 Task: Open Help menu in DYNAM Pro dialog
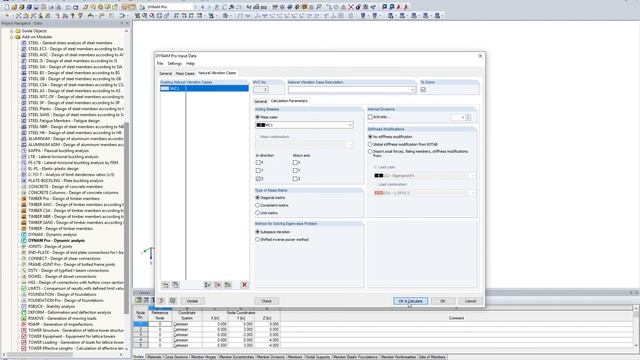click(190, 64)
